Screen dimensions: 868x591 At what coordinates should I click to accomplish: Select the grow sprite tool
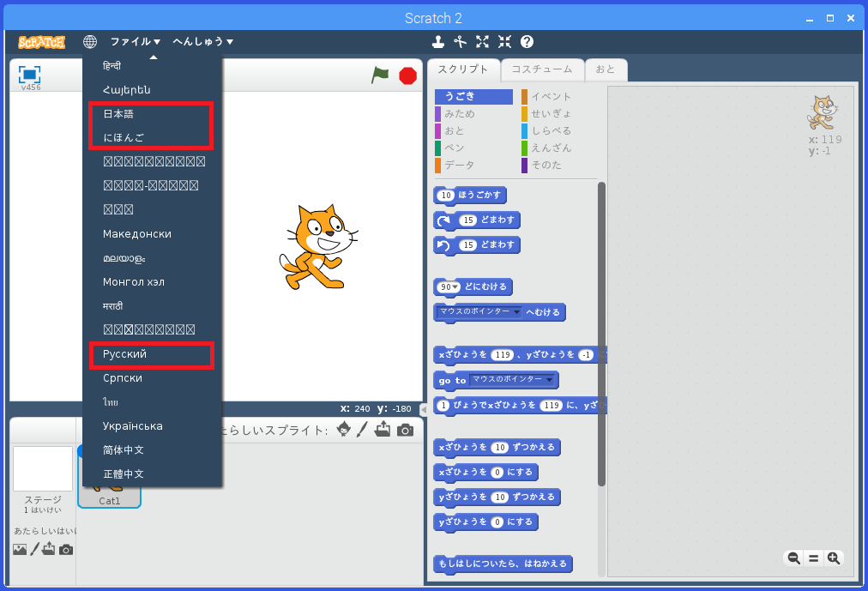[x=482, y=41]
